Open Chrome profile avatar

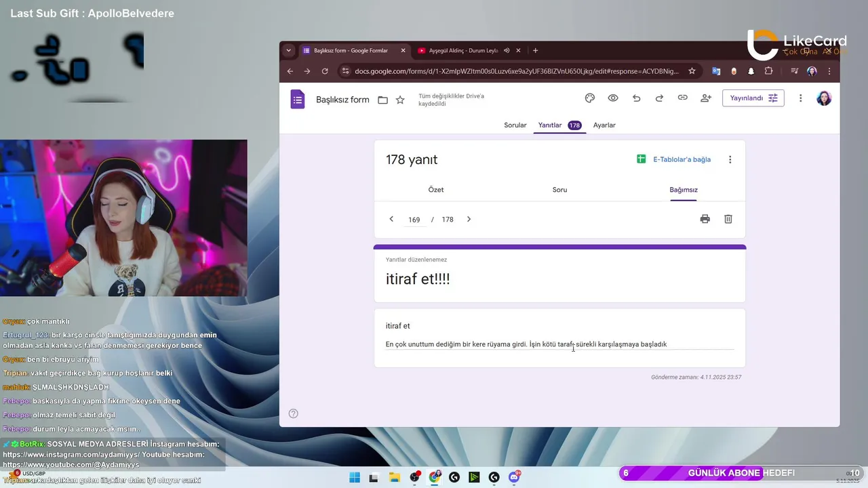[812, 71]
